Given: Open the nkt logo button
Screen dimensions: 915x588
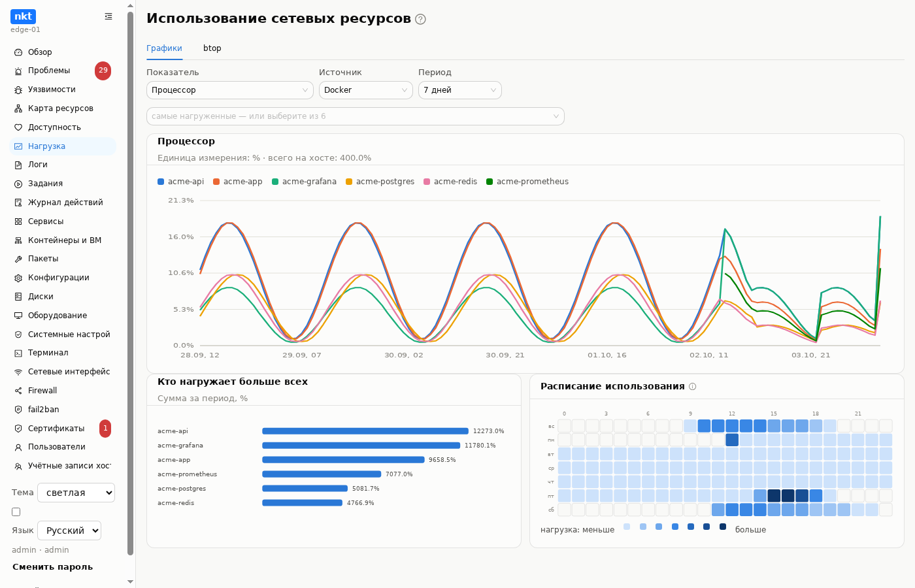Looking at the screenshot, I should pos(24,16).
